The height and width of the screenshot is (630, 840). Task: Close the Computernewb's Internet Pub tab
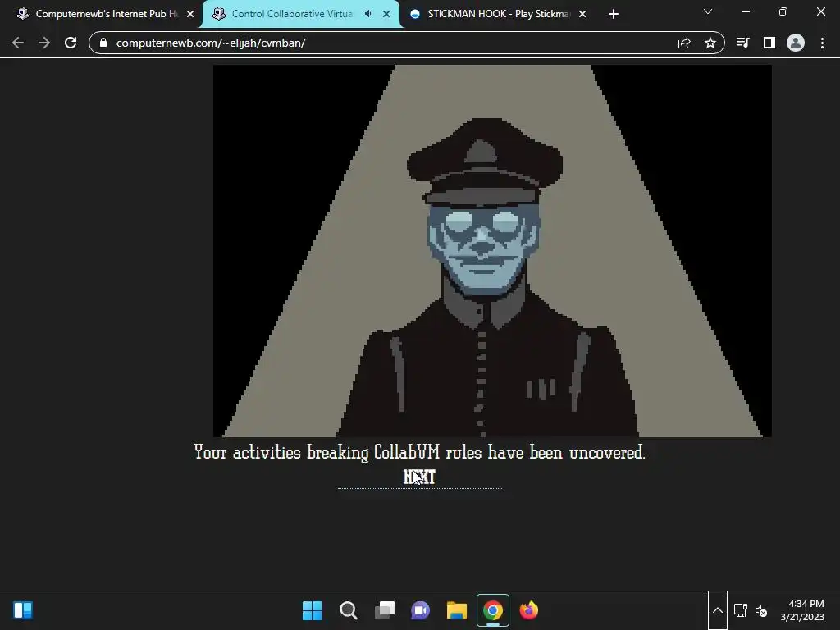(190, 14)
